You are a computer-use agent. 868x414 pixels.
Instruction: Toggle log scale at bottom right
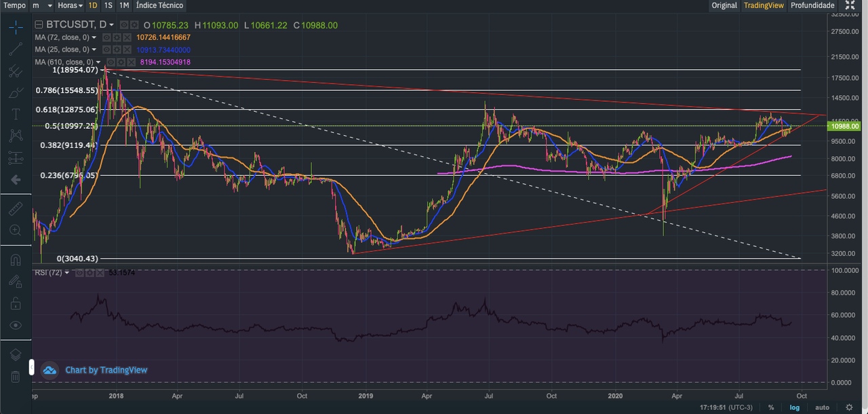pyautogui.click(x=795, y=407)
